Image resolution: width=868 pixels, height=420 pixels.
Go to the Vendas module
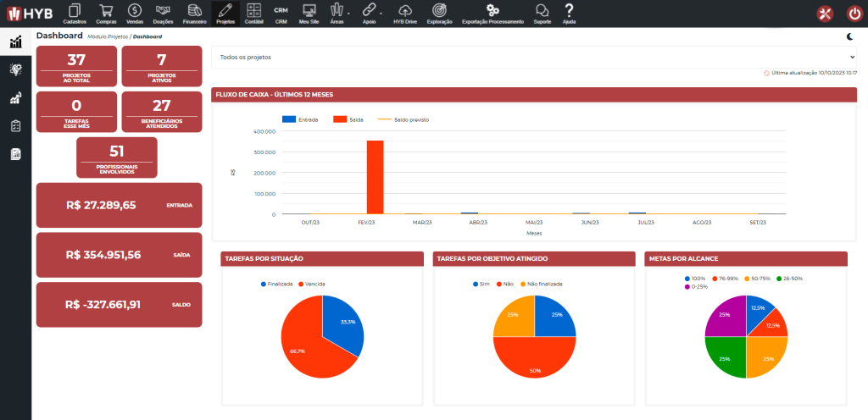135,13
